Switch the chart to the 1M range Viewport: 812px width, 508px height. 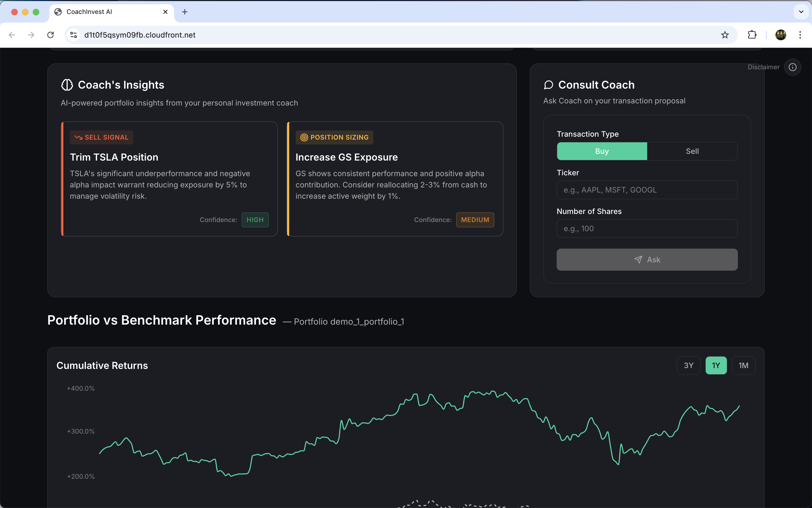pyautogui.click(x=743, y=365)
